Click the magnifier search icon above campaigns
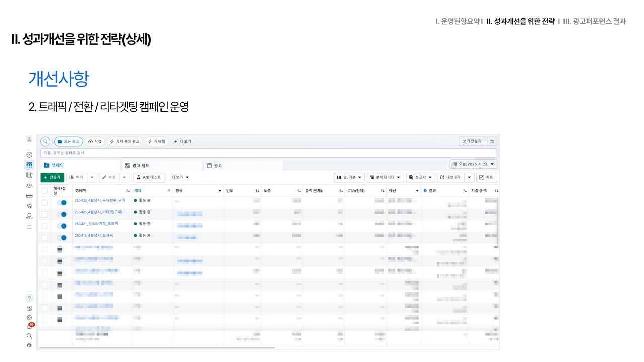The width and height of the screenshot is (644, 362). point(45,142)
